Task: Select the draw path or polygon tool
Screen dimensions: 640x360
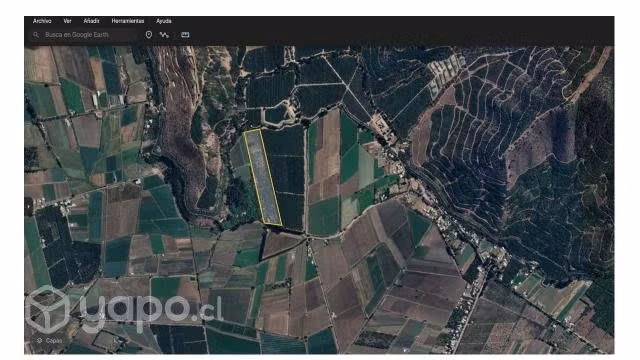Action: 164,35
